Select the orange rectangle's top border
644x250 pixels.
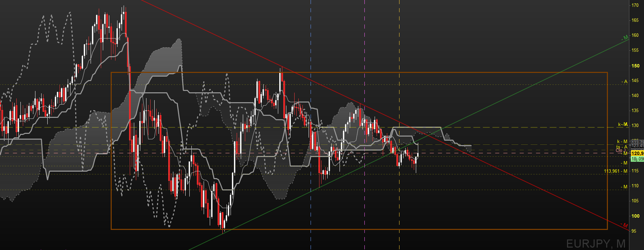359,72
